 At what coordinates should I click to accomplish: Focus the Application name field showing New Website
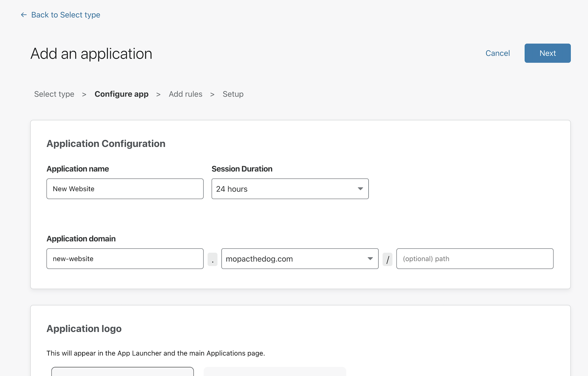tap(125, 189)
